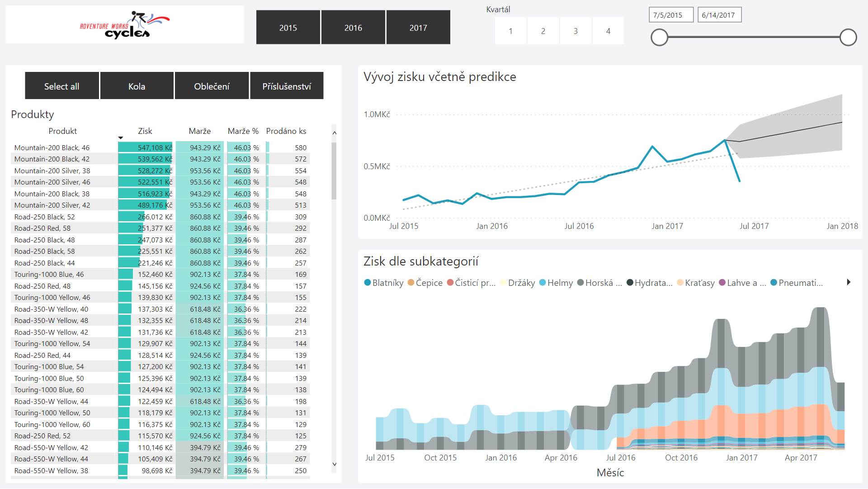Image resolution: width=868 pixels, height=489 pixels.
Task: Click the start date field 7/5/2015
Action: coord(671,15)
